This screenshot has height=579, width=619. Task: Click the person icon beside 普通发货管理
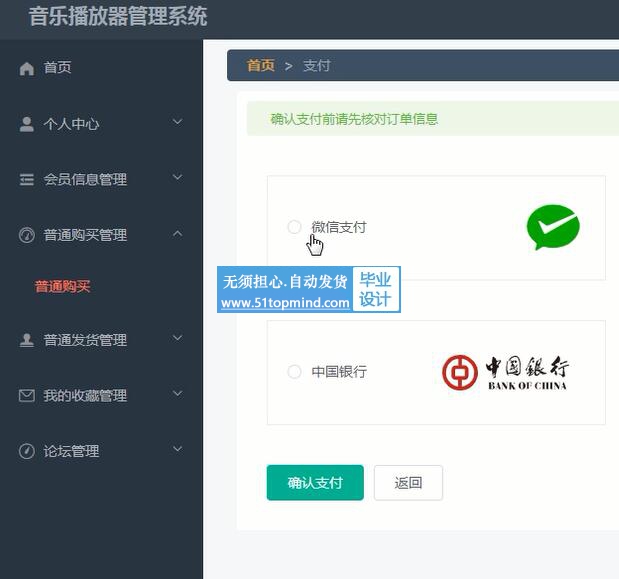click(26, 340)
